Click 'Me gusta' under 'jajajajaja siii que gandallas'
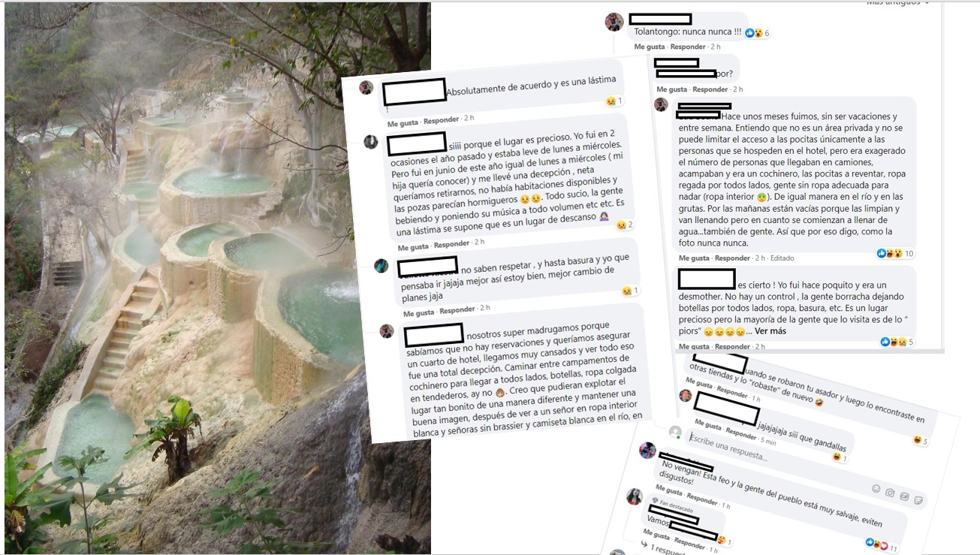Viewport: 980px width, 555px height. 710,424
